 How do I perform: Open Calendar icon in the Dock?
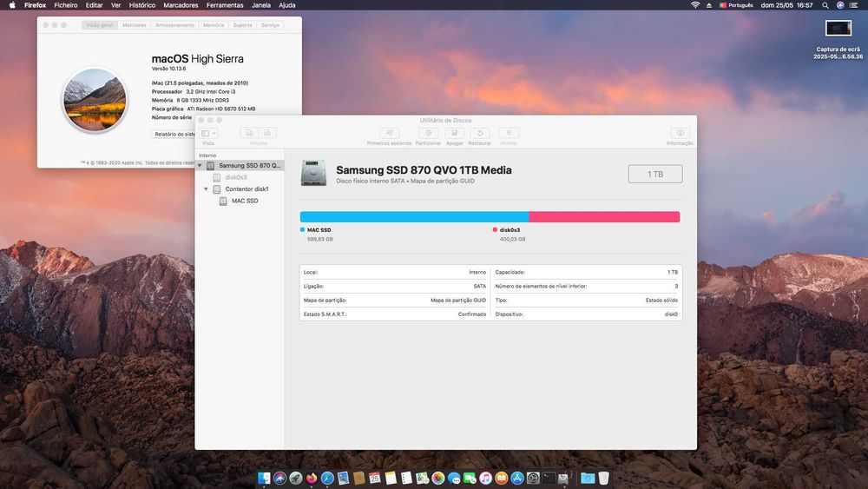(x=375, y=478)
